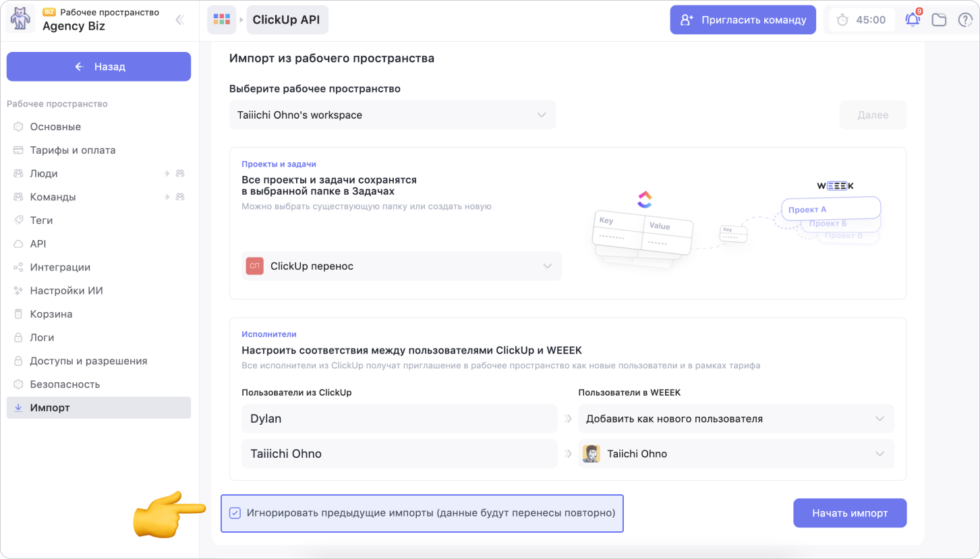980x559 pixels.
Task: Click add-people icon next to Люди
Action: coord(180,173)
